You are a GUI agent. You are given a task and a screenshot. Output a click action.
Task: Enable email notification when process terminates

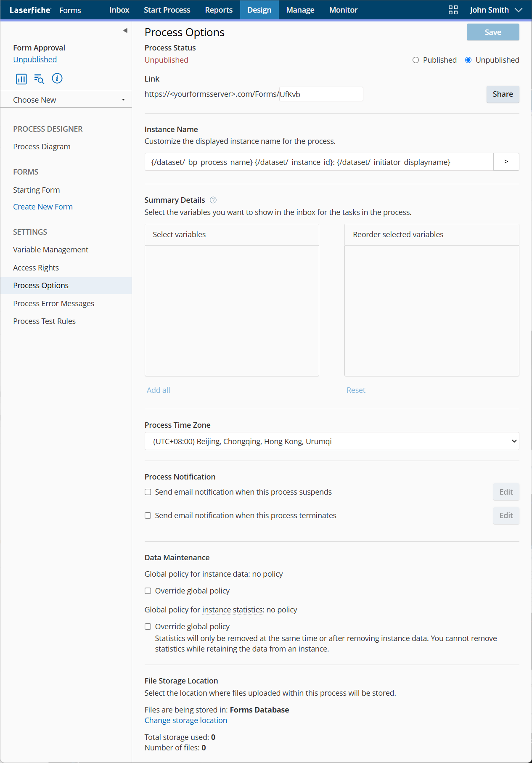[148, 516]
